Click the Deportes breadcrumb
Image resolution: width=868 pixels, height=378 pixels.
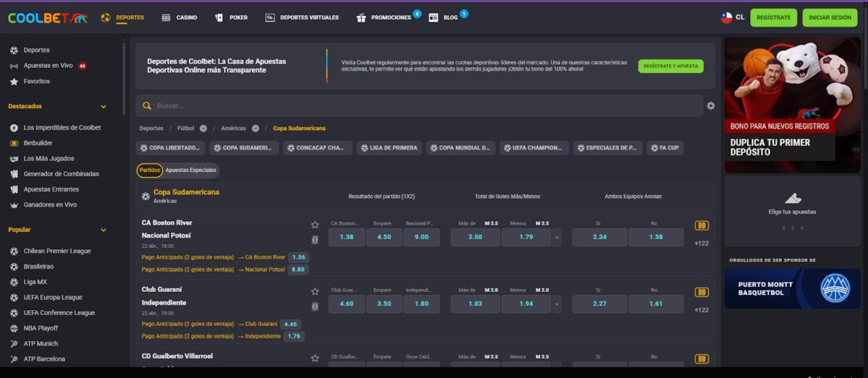[151, 128]
